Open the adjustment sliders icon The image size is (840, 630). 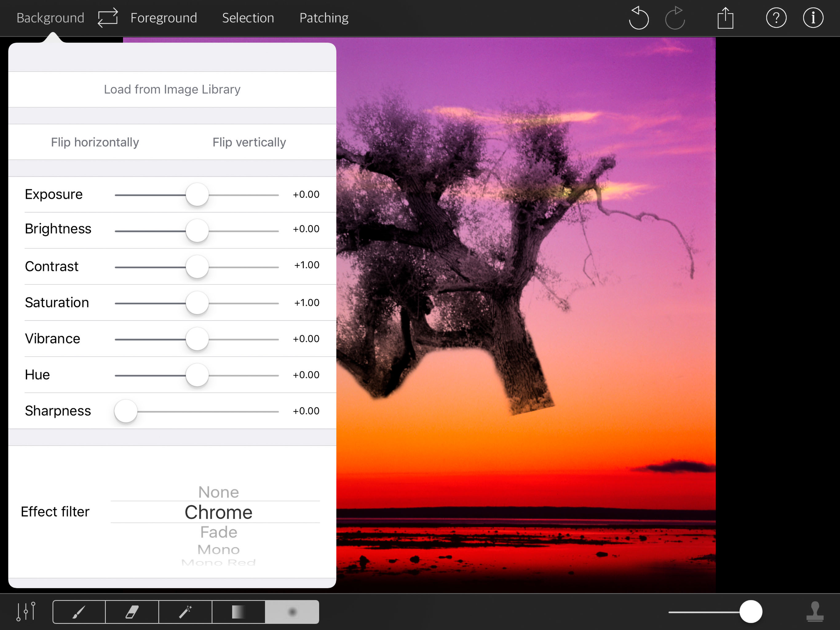click(x=26, y=611)
